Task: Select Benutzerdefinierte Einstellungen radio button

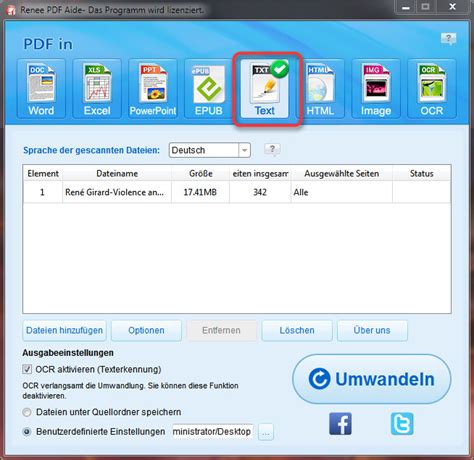Action: (x=27, y=432)
